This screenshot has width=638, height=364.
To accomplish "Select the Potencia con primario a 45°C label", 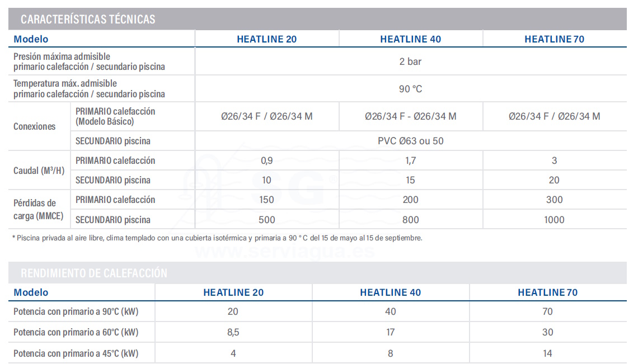I will (76, 353).
